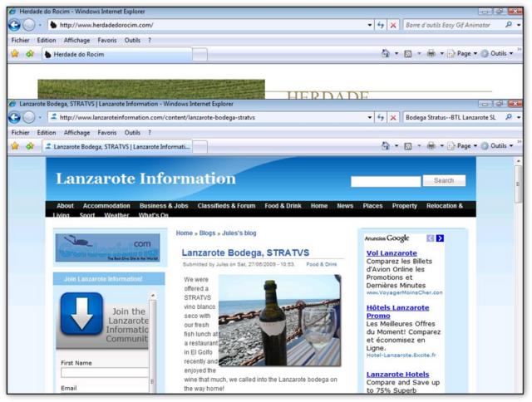Click Forward button in Herdade do Rocim window

pos(29,25)
